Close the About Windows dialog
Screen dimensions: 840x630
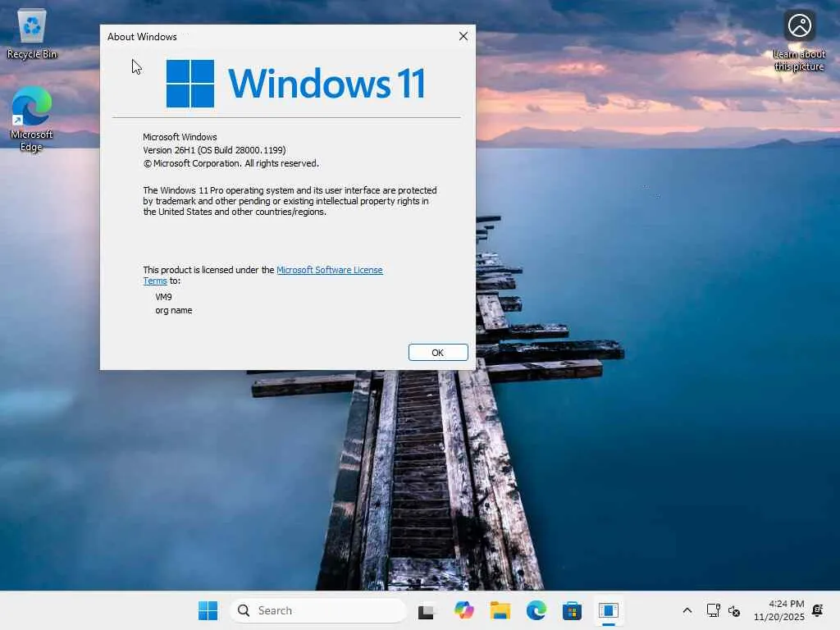[x=463, y=36]
